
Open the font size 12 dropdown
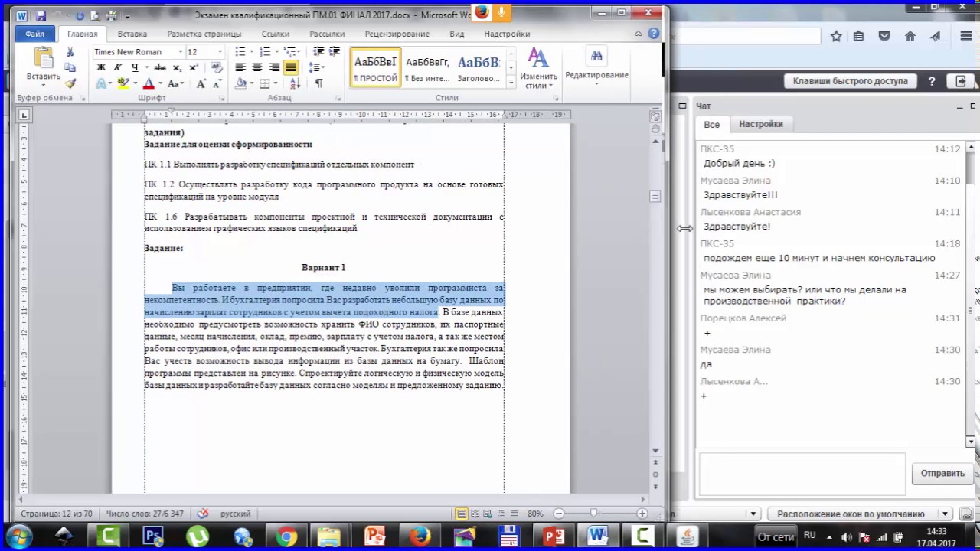click(220, 51)
